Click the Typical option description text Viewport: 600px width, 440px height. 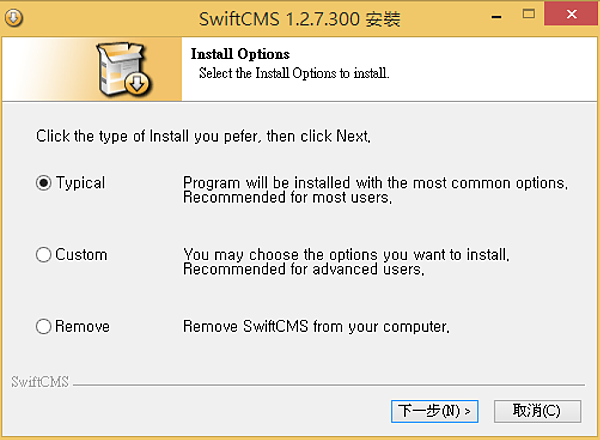(x=375, y=190)
